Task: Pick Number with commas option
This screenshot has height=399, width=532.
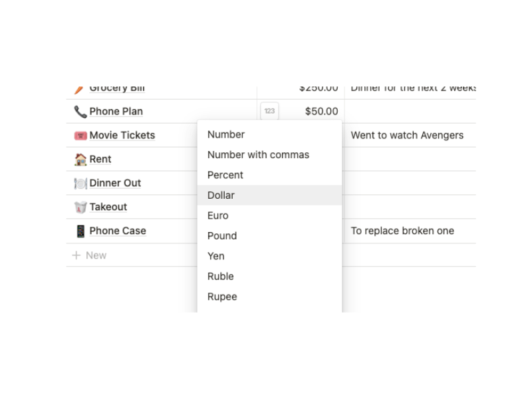Action: click(x=259, y=154)
